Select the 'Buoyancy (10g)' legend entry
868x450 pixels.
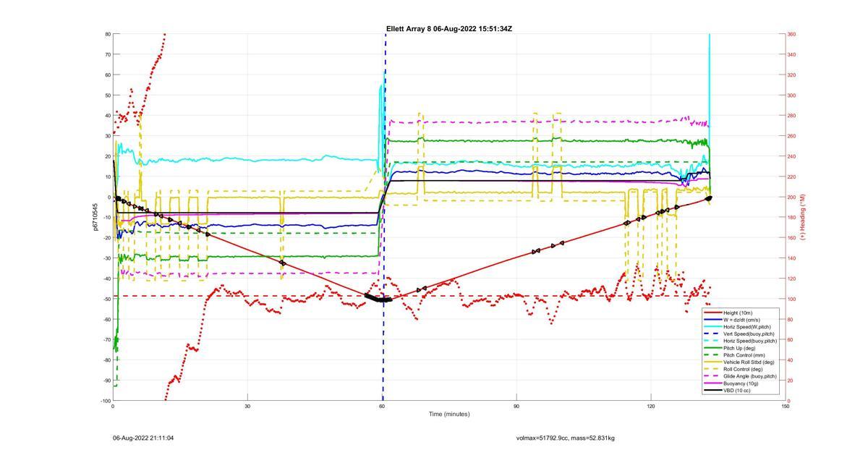click(741, 383)
